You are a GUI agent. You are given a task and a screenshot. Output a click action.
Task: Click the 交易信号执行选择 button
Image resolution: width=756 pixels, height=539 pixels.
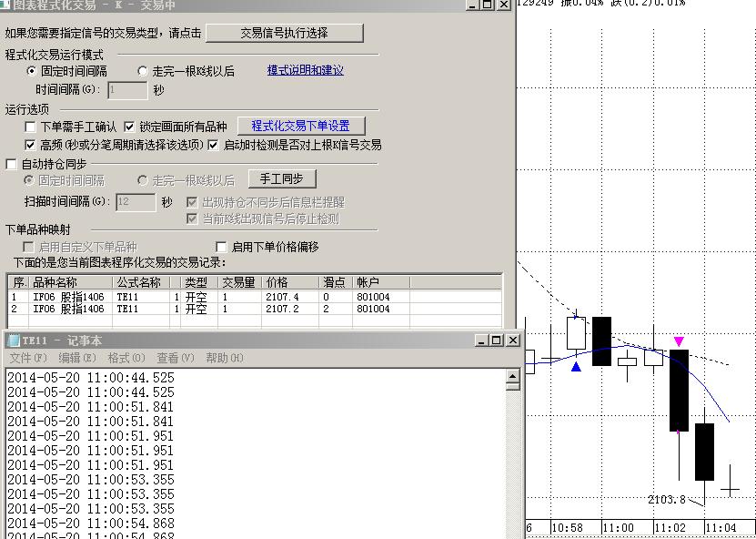[284, 34]
